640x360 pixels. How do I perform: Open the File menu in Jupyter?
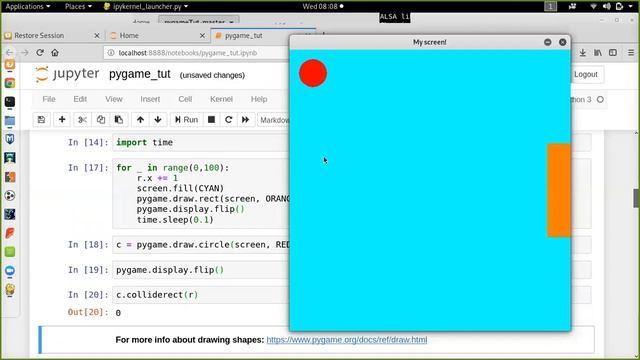pos(49,99)
